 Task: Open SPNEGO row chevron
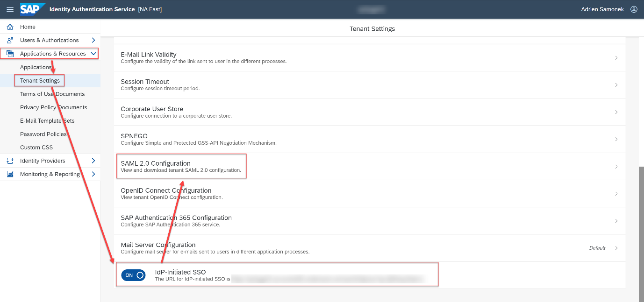616,139
